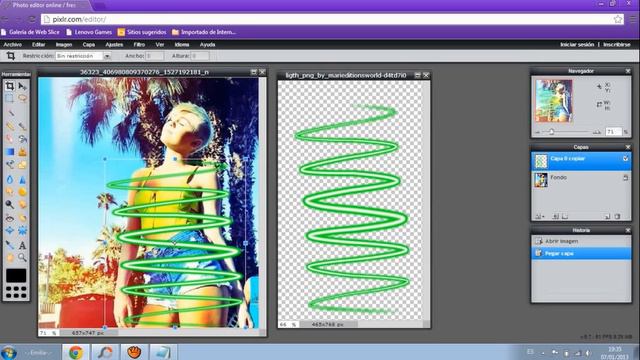Select Pegar capa history step
Image resolution: width=640 pixels, height=360 pixels.
click(x=581, y=253)
